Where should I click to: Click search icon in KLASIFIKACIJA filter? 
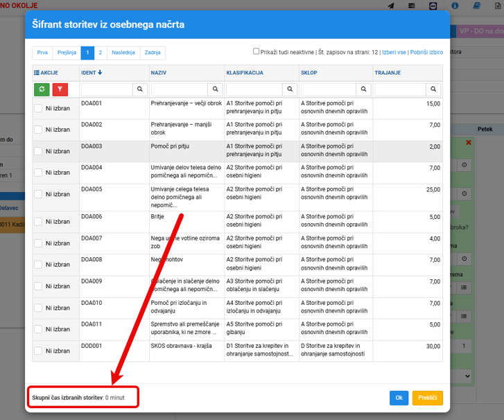coord(290,89)
